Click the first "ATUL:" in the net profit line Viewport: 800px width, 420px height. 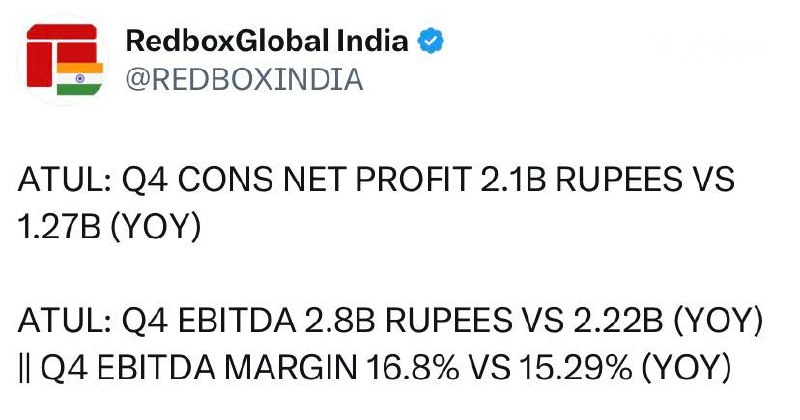[x=58, y=182]
